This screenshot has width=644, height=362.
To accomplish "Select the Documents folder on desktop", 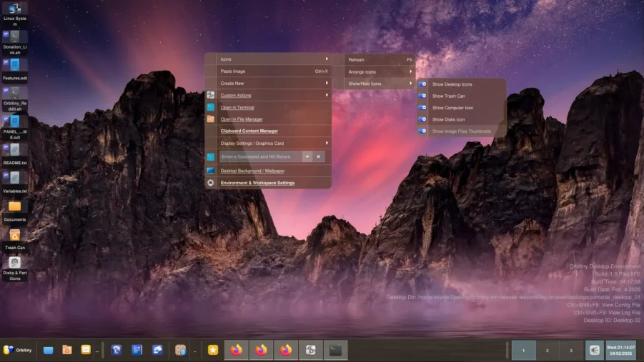I will (x=14, y=207).
